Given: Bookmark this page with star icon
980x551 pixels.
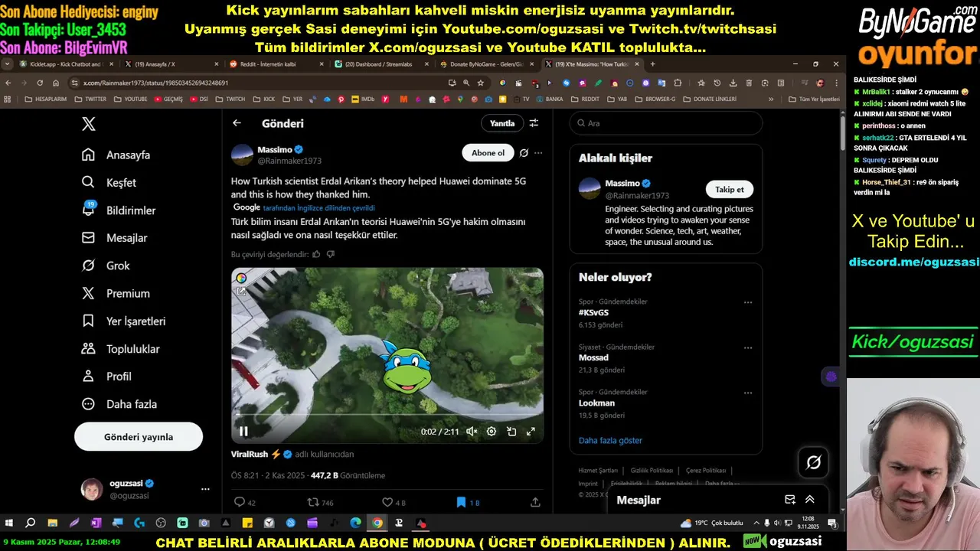Looking at the screenshot, I should click(x=481, y=83).
